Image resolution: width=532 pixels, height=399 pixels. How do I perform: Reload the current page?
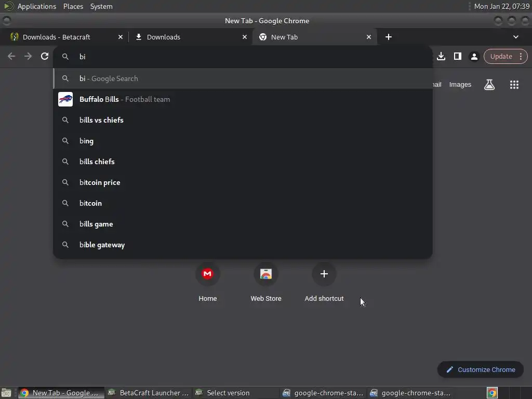[x=45, y=56]
